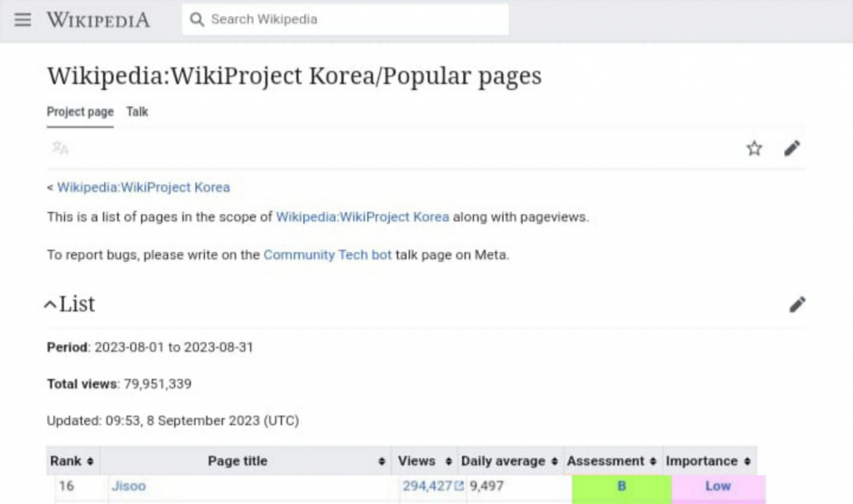This screenshot has height=504, width=853.
Task: Click rank 16 cell
Action: [67, 486]
